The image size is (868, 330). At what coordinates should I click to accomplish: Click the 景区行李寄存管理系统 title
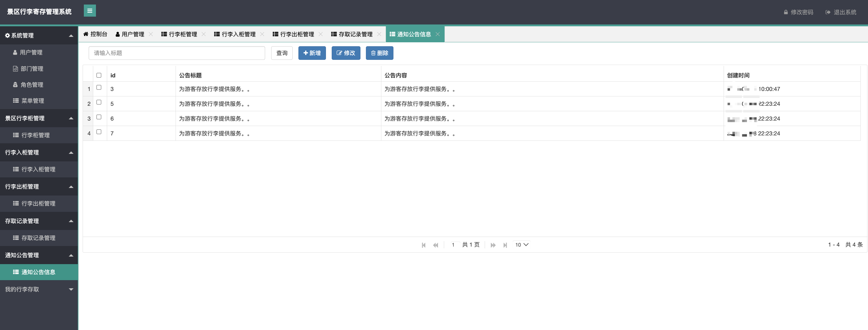tap(39, 12)
